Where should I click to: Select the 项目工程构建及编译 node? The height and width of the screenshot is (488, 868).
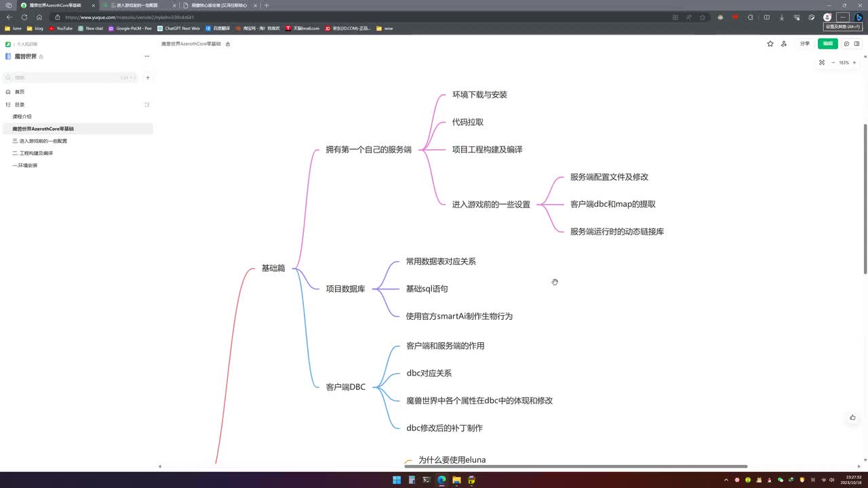(x=487, y=150)
